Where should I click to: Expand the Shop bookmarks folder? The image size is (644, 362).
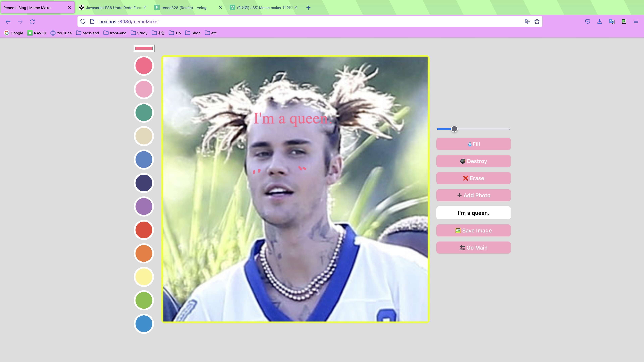193,33
